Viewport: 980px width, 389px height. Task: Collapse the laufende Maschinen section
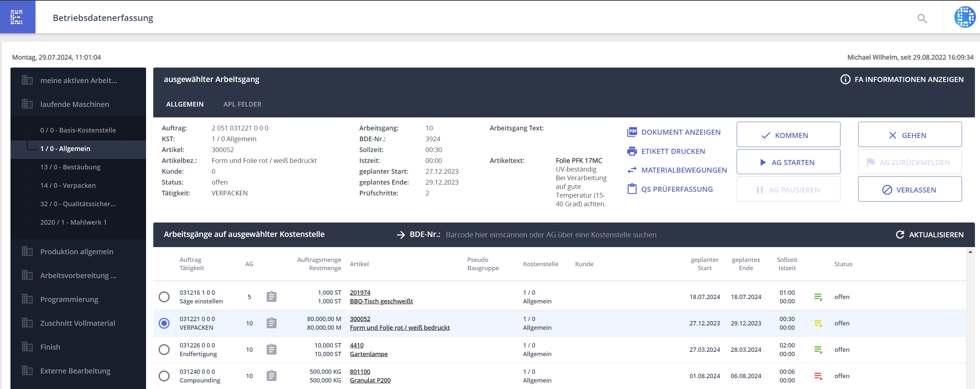(78, 104)
